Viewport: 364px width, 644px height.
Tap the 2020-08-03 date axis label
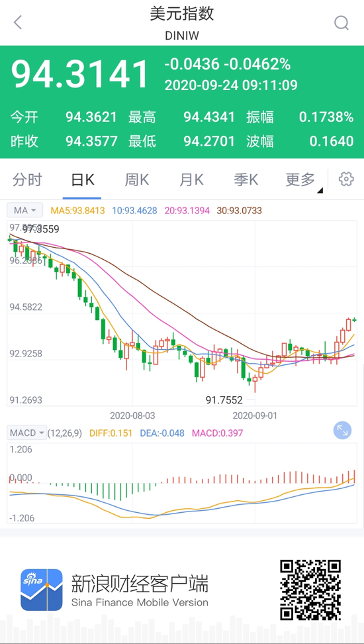click(x=132, y=415)
